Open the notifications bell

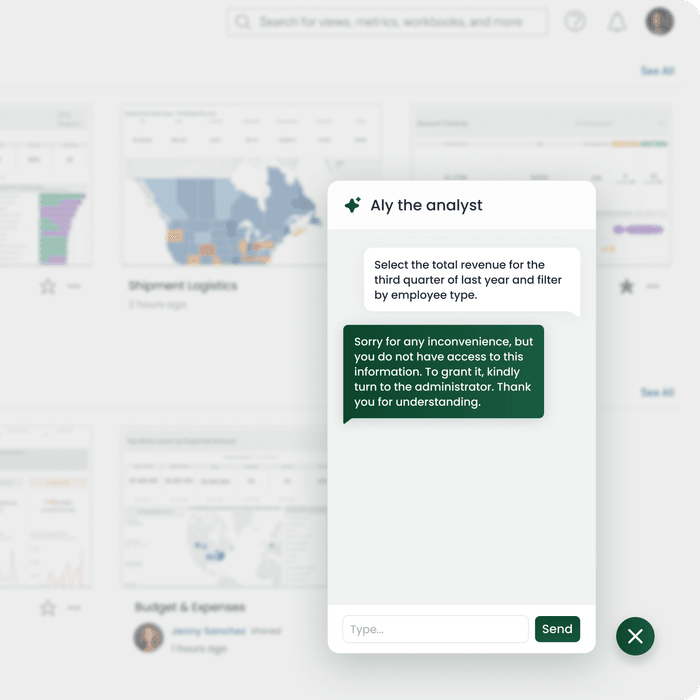(x=617, y=22)
